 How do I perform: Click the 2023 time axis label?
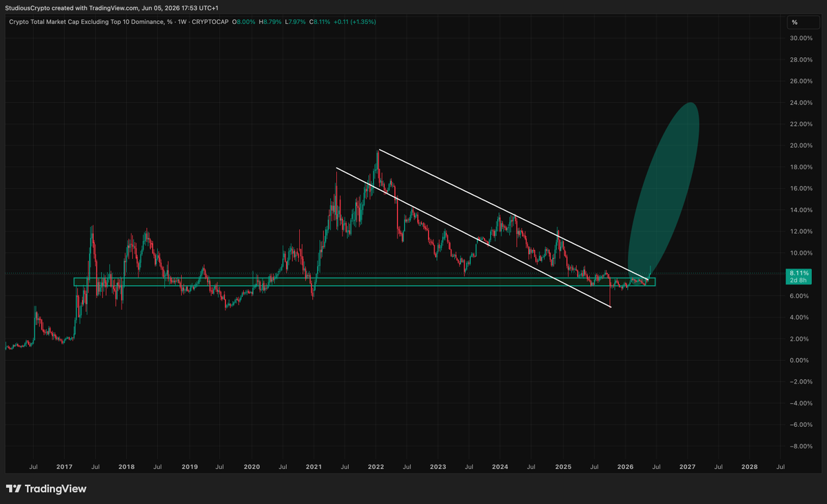(x=438, y=466)
